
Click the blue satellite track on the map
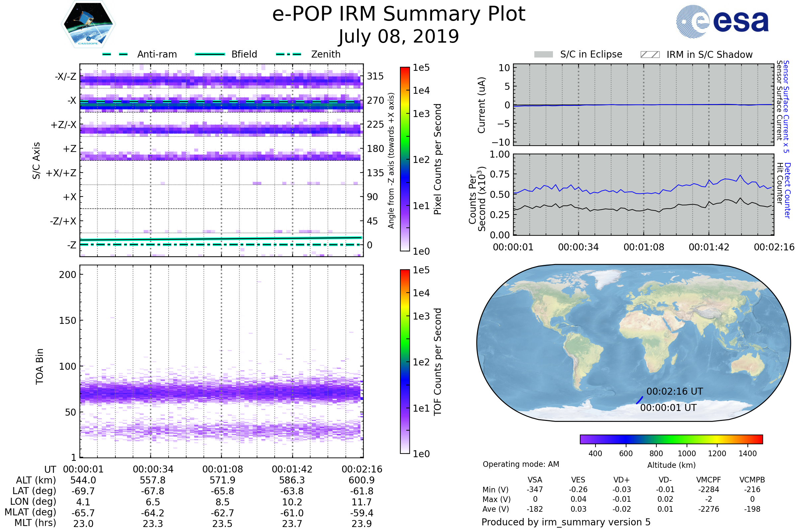[639, 400]
